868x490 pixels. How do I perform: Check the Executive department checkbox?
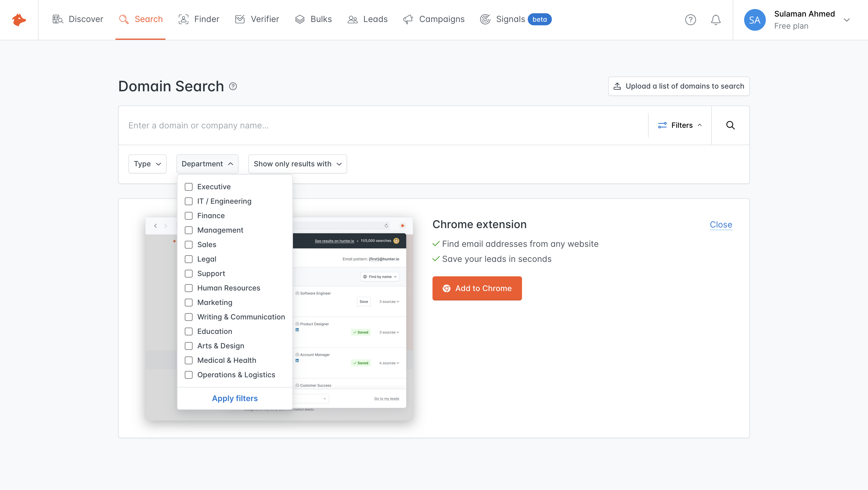pyautogui.click(x=189, y=187)
